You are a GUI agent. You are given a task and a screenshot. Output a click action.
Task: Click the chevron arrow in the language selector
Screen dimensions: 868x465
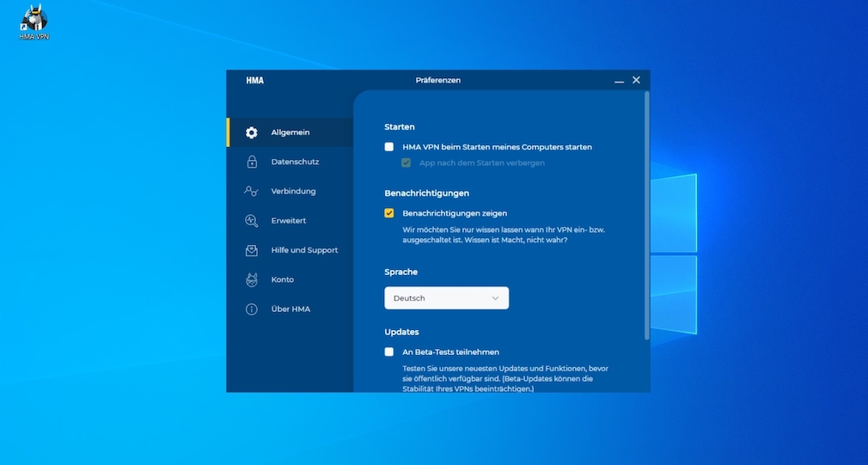[495, 298]
